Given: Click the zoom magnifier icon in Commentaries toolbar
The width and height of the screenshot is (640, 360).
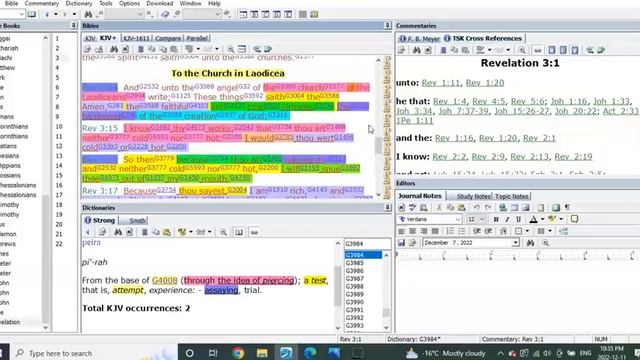Looking at the screenshot, I should [522, 50].
